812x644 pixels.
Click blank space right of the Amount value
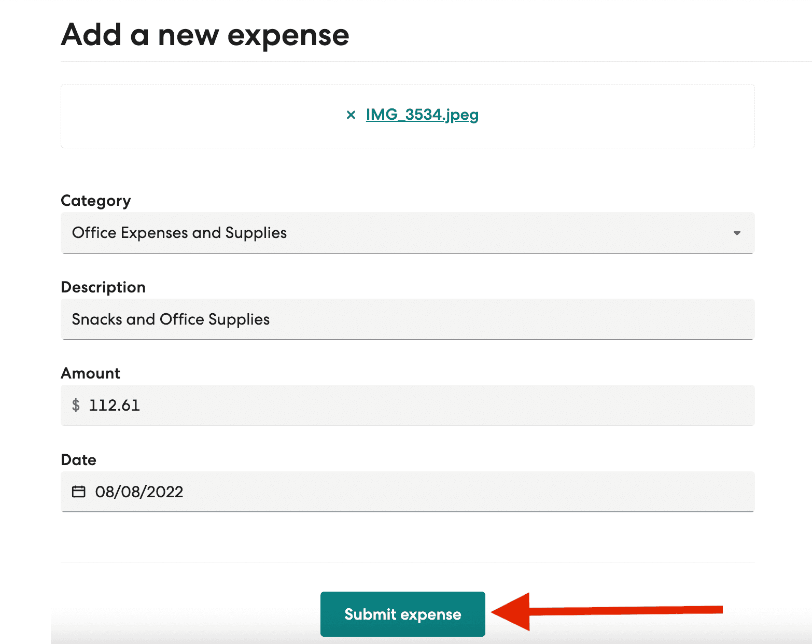click(446, 405)
